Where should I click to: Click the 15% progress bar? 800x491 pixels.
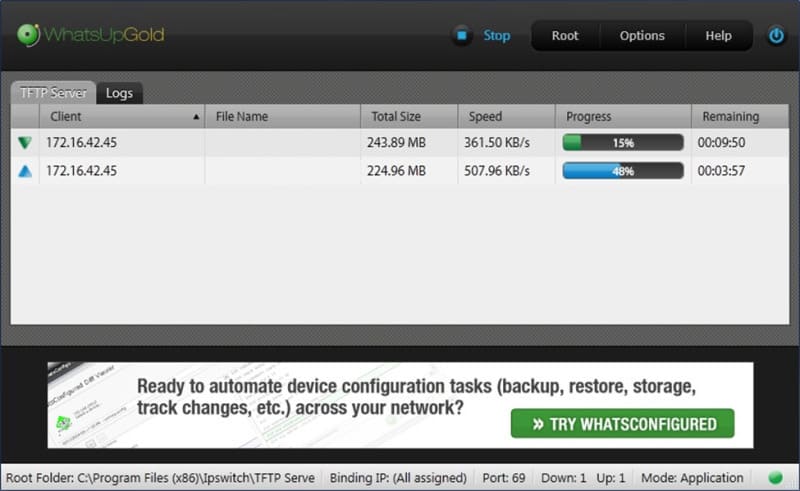point(623,142)
